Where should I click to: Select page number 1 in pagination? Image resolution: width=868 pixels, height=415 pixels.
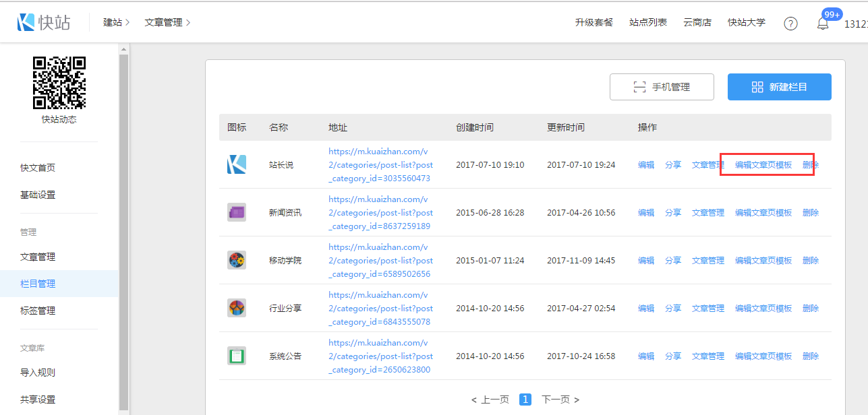click(x=525, y=400)
